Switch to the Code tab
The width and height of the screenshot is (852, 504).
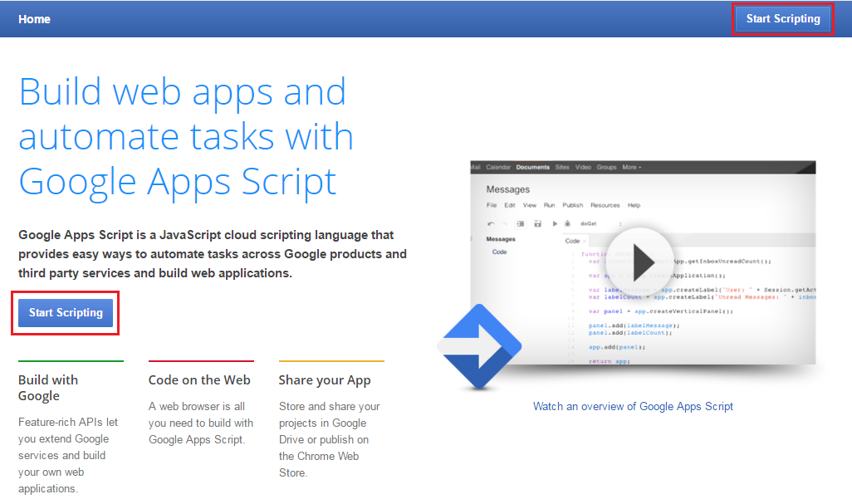[572, 239]
